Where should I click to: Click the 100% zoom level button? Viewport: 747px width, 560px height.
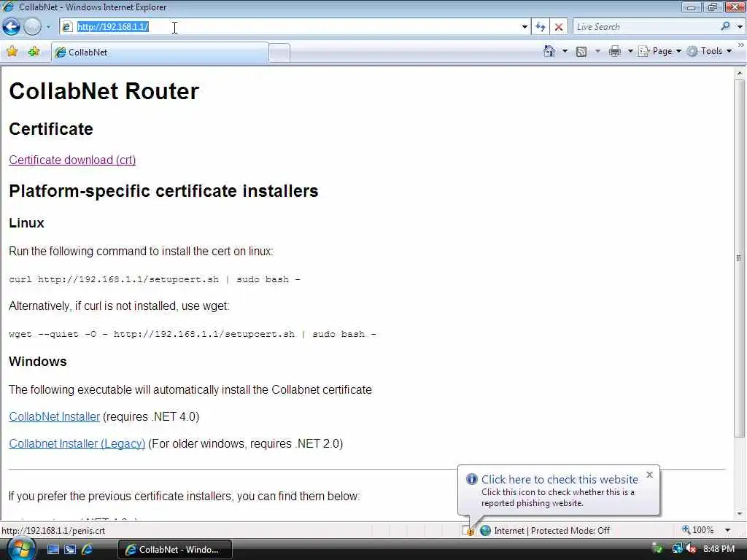click(x=698, y=530)
